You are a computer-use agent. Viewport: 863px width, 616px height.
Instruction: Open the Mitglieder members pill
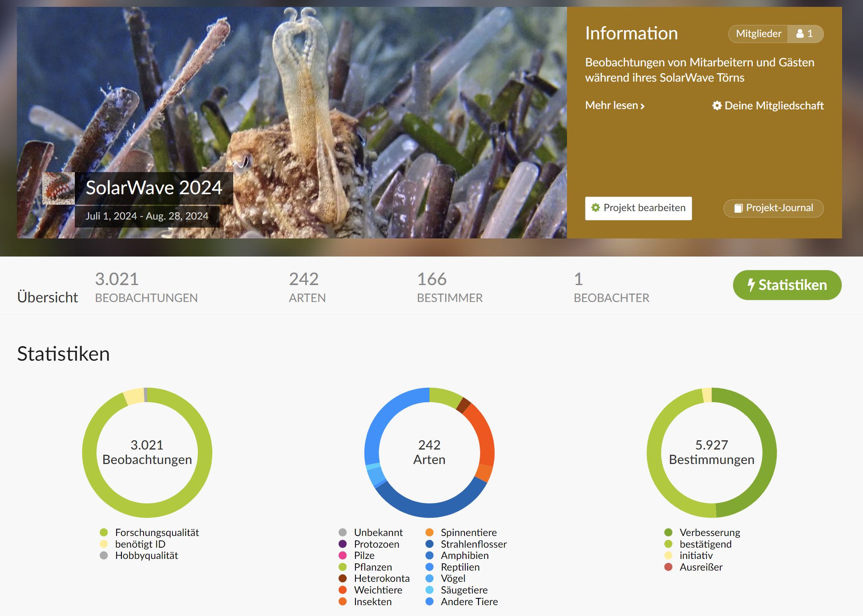[x=758, y=34]
